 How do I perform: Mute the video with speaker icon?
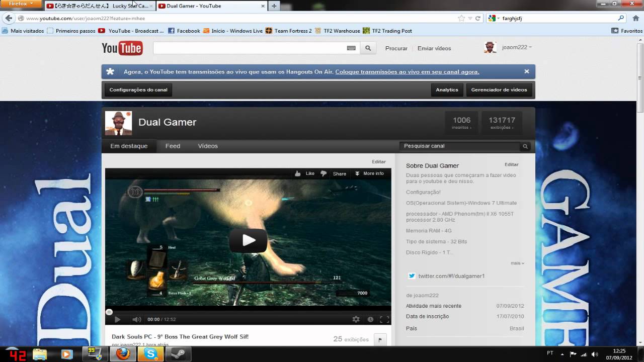pos(136,319)
